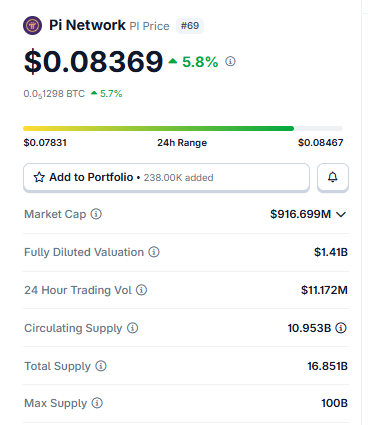Open Market Cap info tooltip icon
Screen dimensions: 368x425
(96, 214)
